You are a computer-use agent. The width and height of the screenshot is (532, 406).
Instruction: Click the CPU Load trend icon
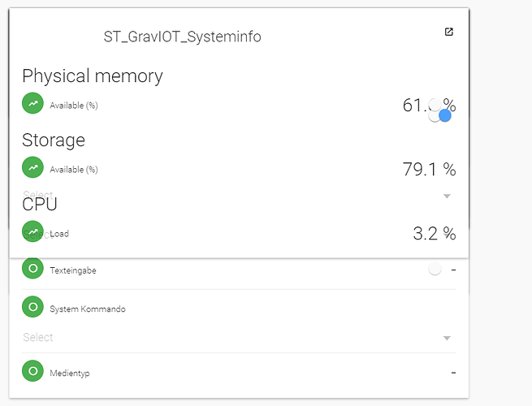[x=32, y=232]
